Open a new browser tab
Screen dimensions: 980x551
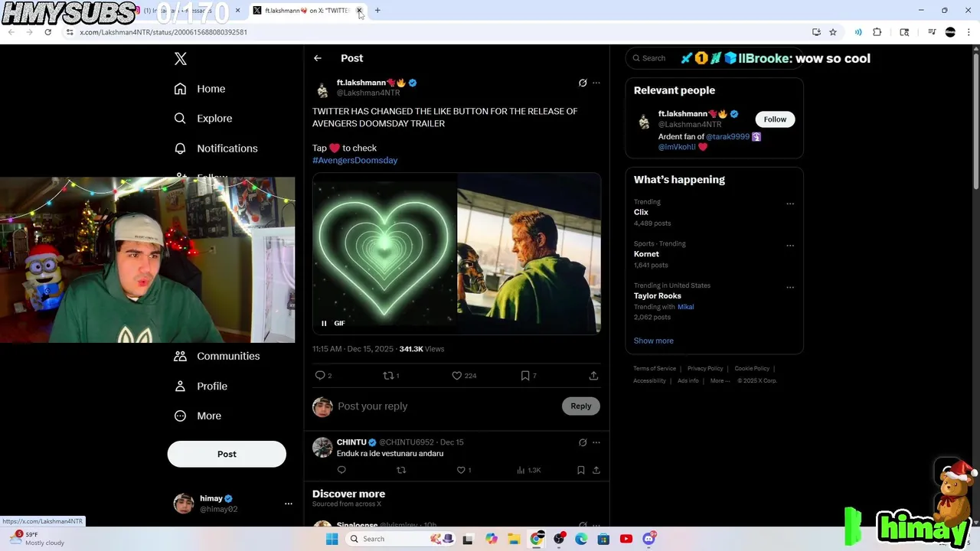point(377,11)
